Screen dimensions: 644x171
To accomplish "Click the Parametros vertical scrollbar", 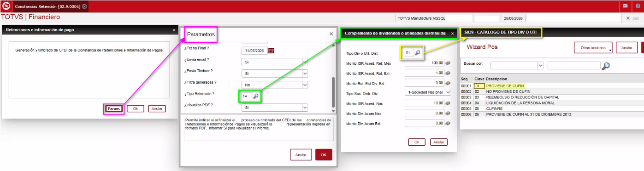I will 333,94.
